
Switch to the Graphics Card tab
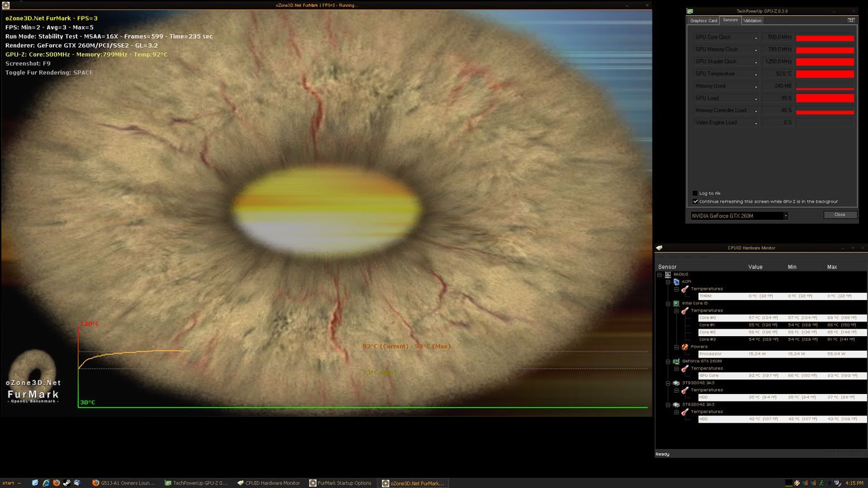click(x=704, y=20)
